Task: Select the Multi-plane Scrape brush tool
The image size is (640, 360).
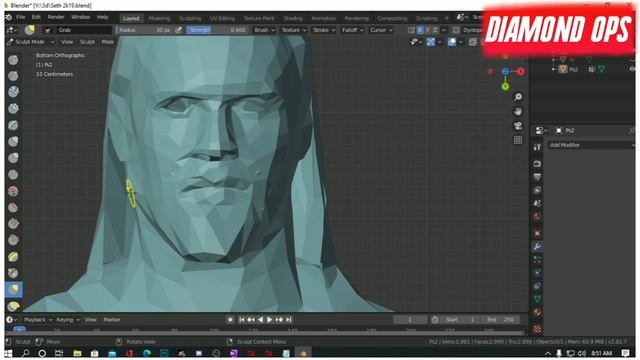Action: tap(13, 257)
